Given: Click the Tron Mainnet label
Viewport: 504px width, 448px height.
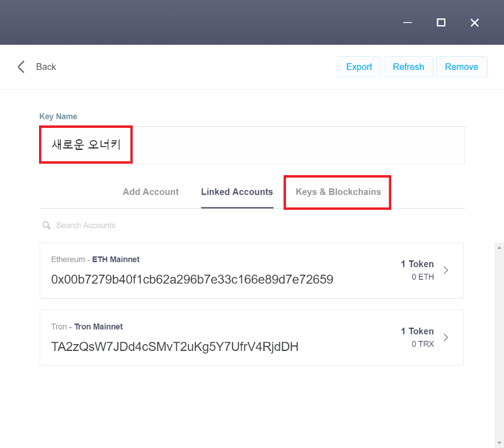Looking at the screenshot, I should (99, 326).
